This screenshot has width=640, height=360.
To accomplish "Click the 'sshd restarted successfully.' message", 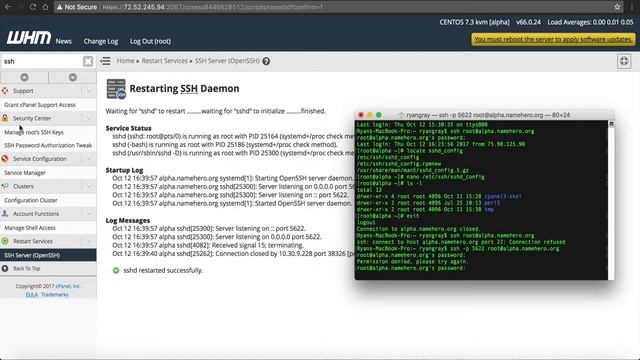I will coord(163,270).
